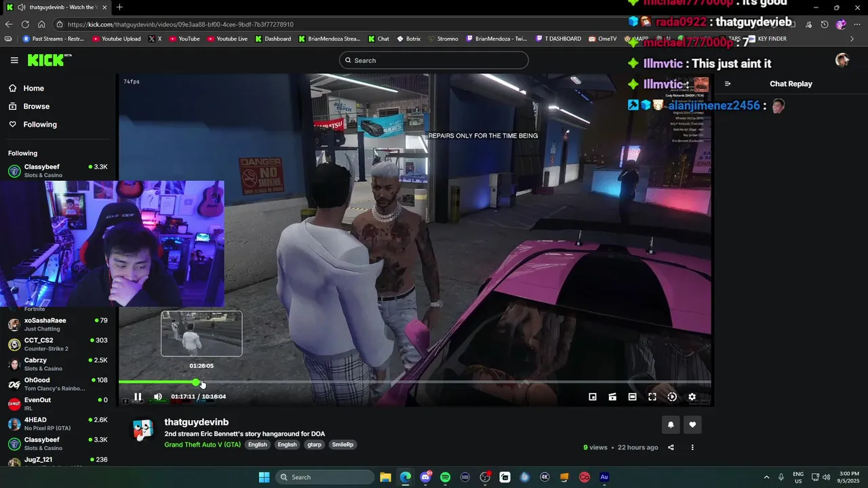Open the profile avatar menu
The width and height of the screenshot is (868, 488).
[x=842, y=60]
